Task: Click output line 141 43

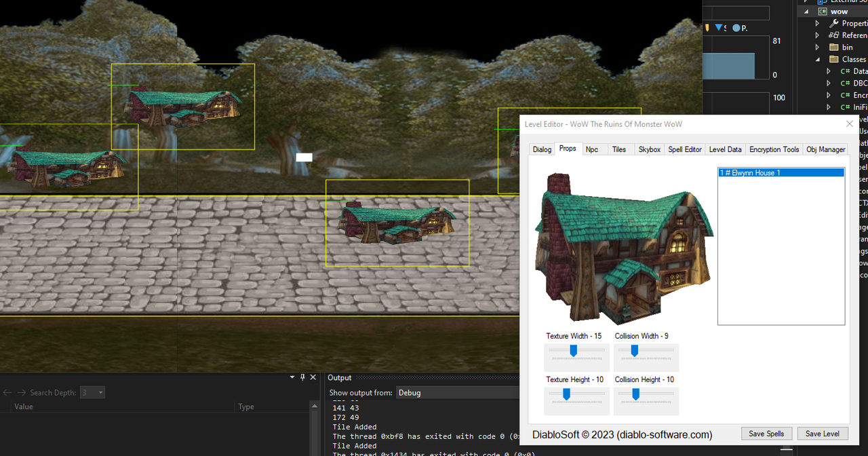Action: tap(346, 408)
